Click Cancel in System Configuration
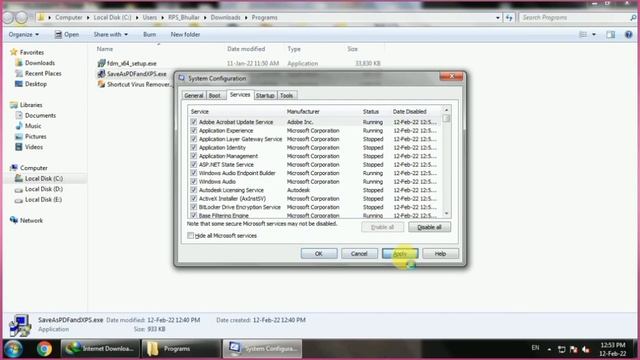 pyautogui.click(x=359, y=253)
